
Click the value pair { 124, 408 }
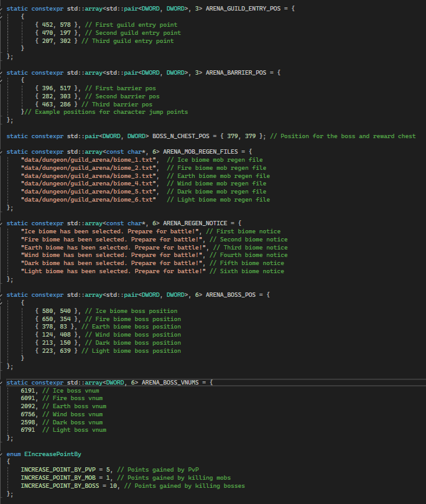pos(56,335)
